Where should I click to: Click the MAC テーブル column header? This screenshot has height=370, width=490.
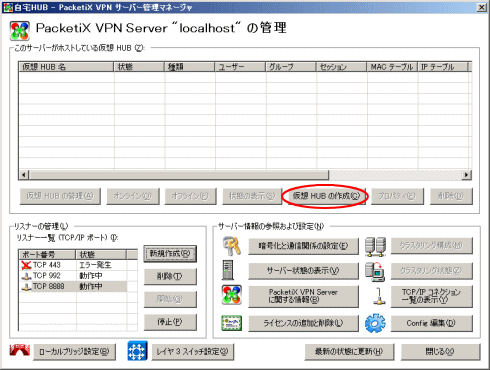tap(392, 67)
